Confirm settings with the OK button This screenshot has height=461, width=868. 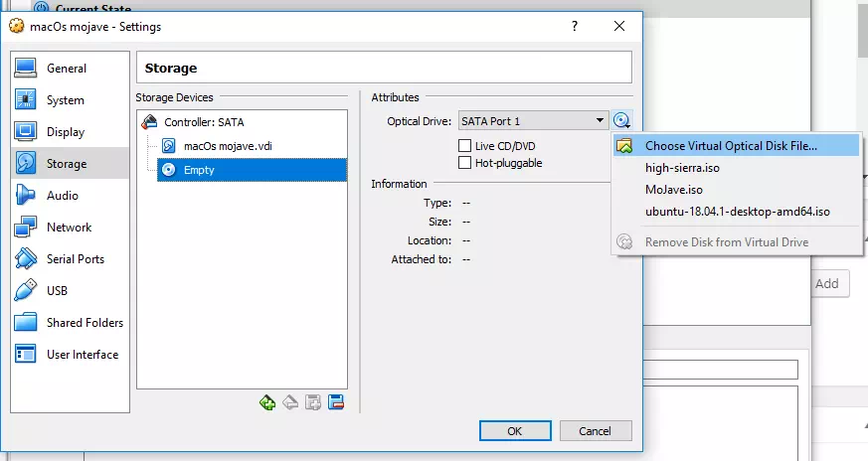coord(515,431)
